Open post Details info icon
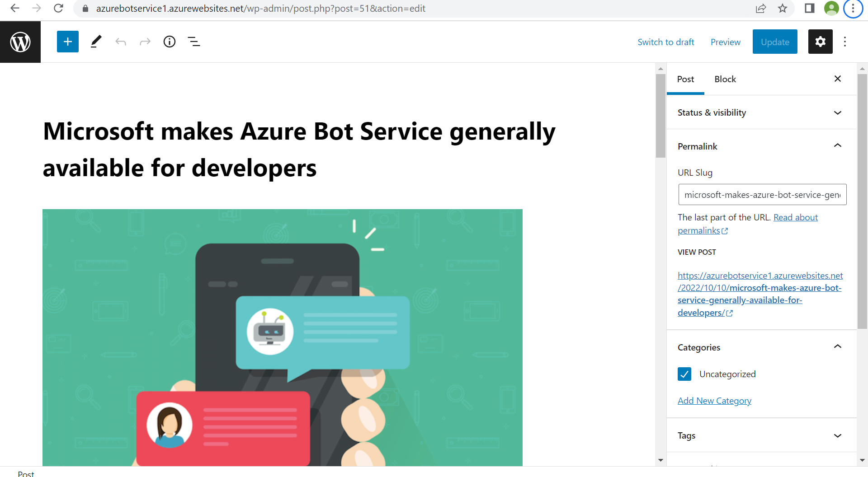The width and height of the screenshot is (868, 477). pyautogui.click(x=170, y=42)
